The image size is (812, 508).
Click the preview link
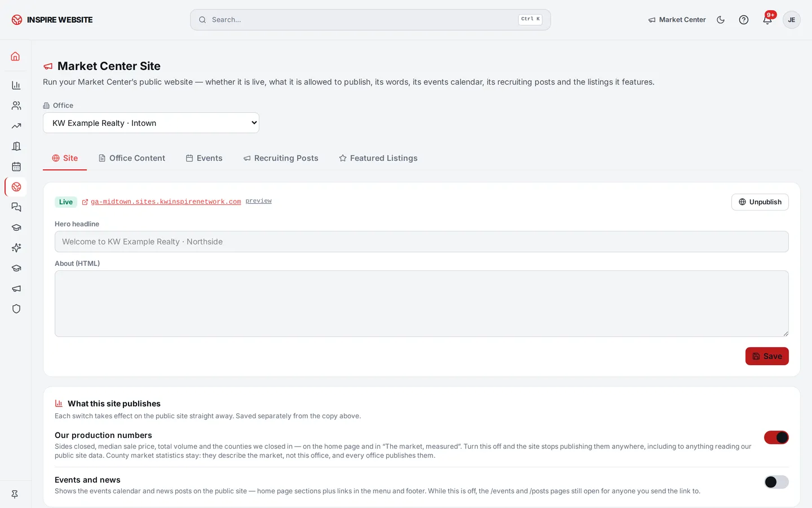click(259, 201)
